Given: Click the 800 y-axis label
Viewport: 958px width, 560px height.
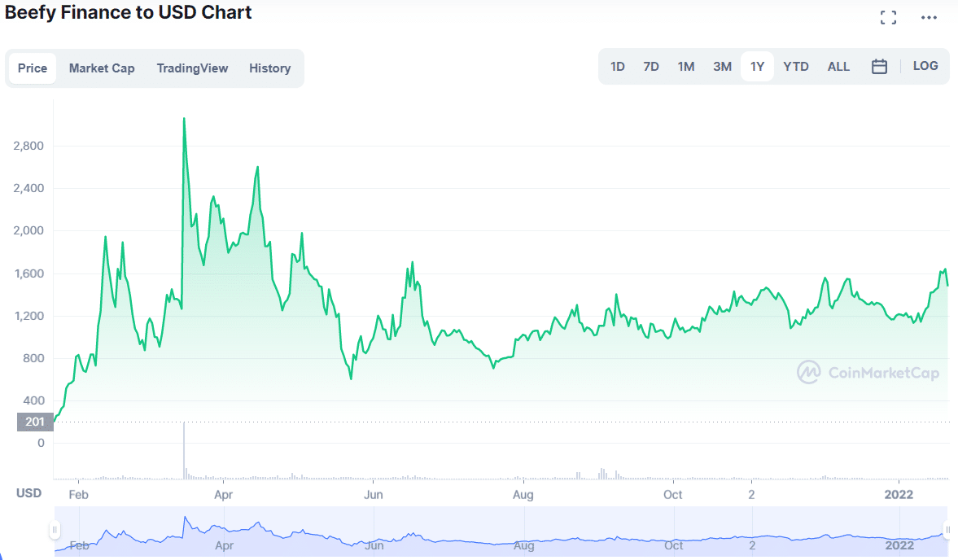Looking at the screenshot, I should (x=33, y=358).
